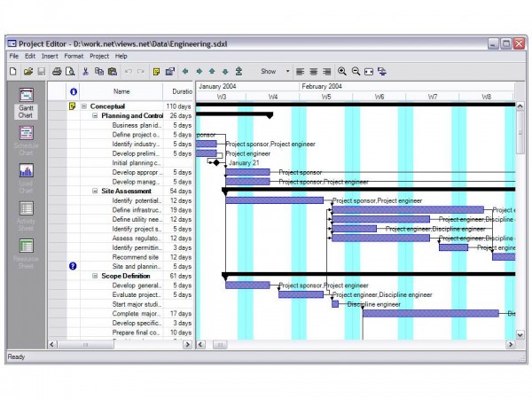Image resolution: width=532 pixels, height=399 pixels.
Task: Print the project with printer icon
Action: tap(57, 71)
